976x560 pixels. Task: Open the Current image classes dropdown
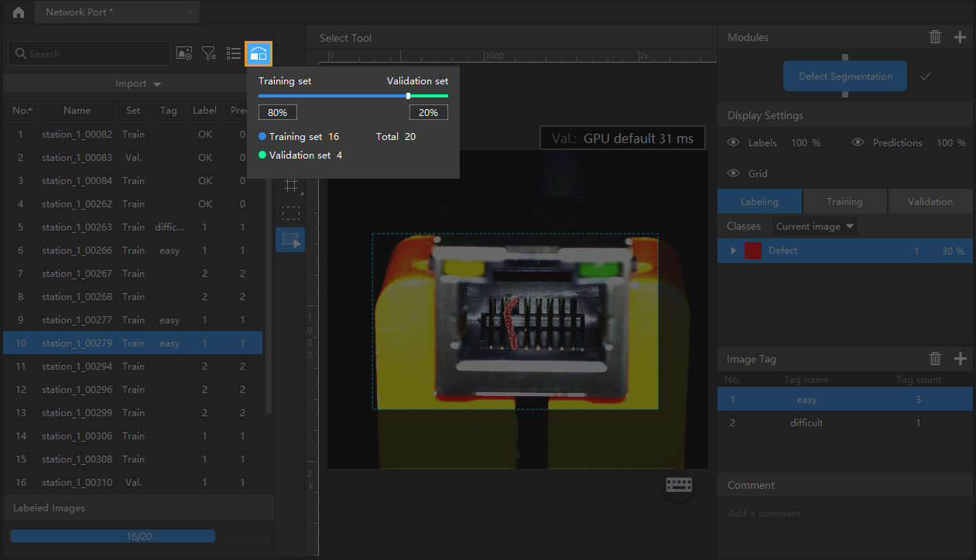(814, 227)
